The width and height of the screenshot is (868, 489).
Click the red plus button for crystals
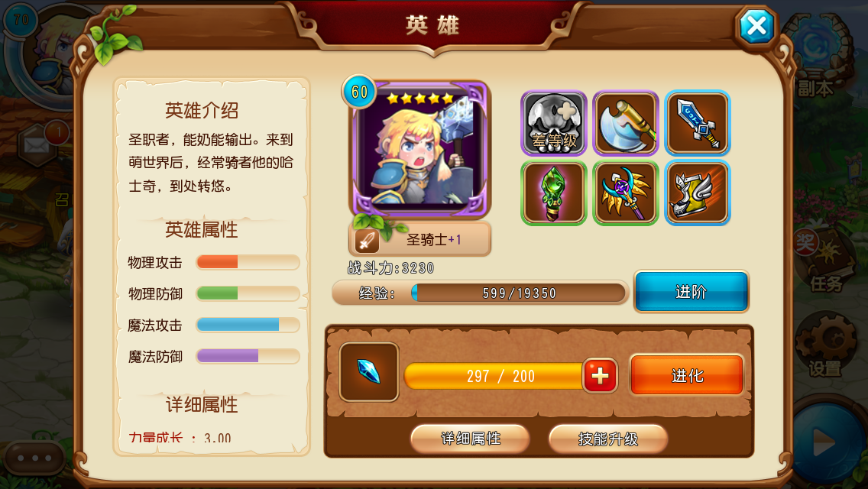point(600,375)
